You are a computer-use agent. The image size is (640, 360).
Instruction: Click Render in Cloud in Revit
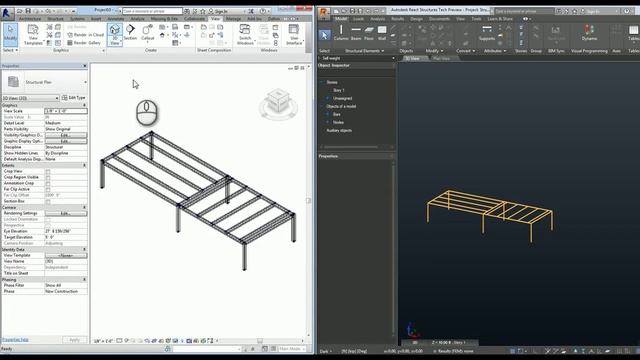(x=85, y=35)
